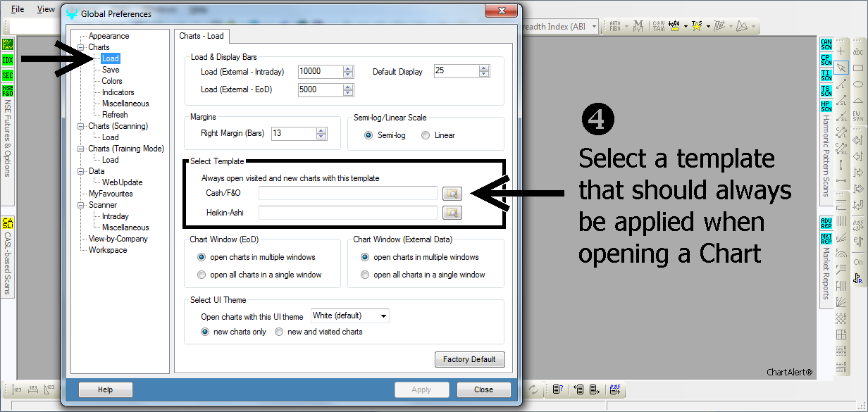868x412 pixels.
Task: Choose External Data open charts in multiple windows
Action: click(x=365, y=257)
